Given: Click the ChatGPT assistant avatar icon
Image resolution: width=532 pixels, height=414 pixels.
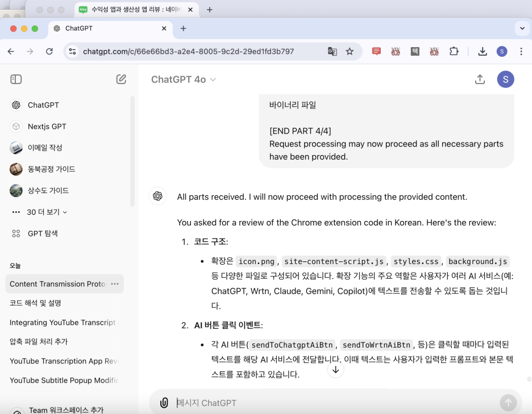Looking at the screenshot, I should click(157, 196).
